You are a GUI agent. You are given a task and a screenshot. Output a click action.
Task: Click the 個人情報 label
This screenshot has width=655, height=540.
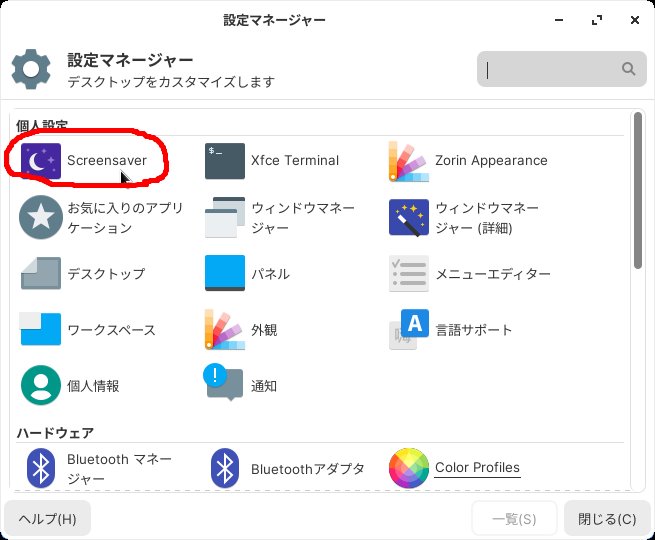[93, 386]
